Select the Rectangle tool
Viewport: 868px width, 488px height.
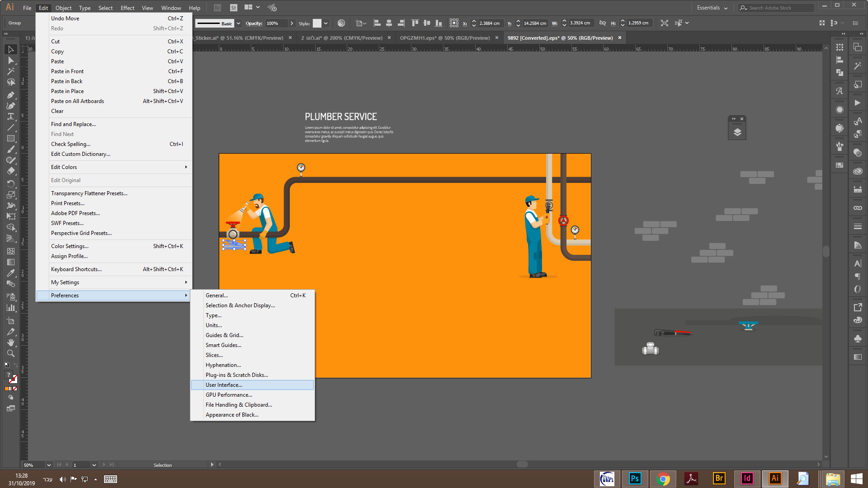click(11, 139)
